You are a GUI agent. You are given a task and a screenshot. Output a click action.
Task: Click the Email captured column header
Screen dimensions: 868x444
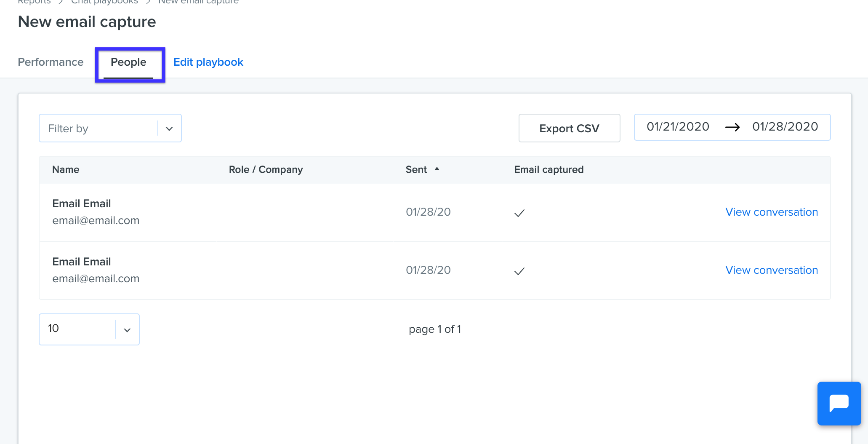pyautogui.click(x=549, y=169)
